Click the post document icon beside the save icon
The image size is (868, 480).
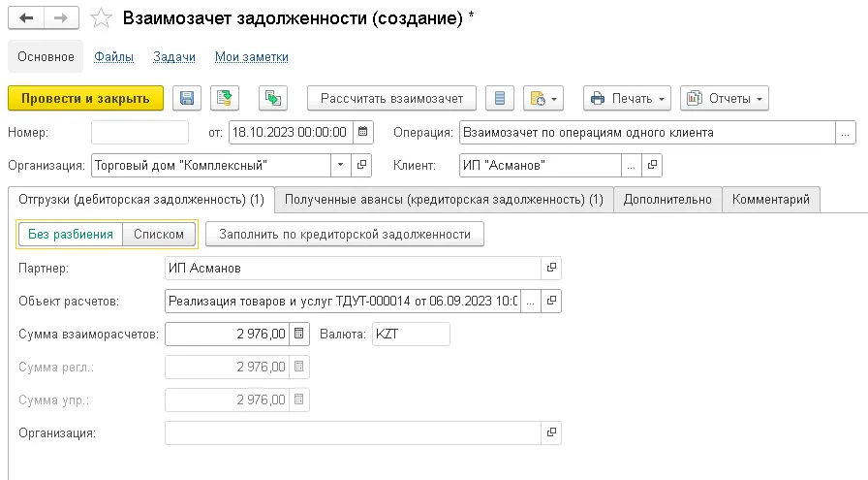point(224,98)
